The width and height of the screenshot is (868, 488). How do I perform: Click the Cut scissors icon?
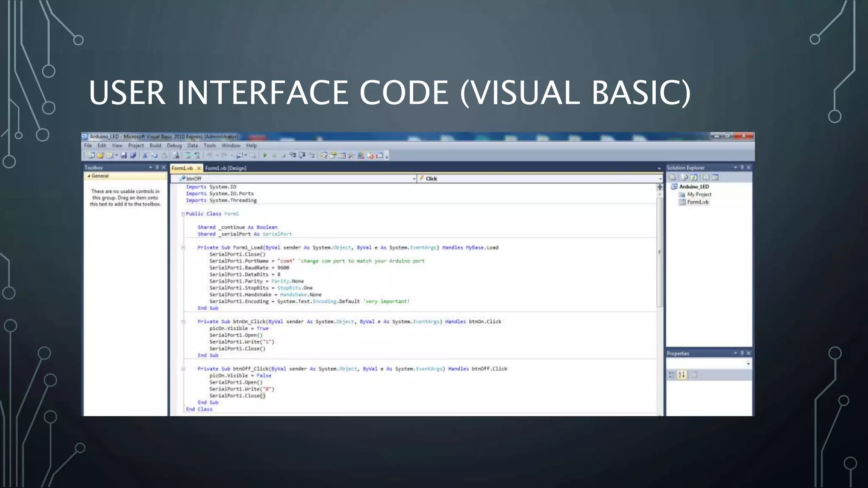[145, 155]
